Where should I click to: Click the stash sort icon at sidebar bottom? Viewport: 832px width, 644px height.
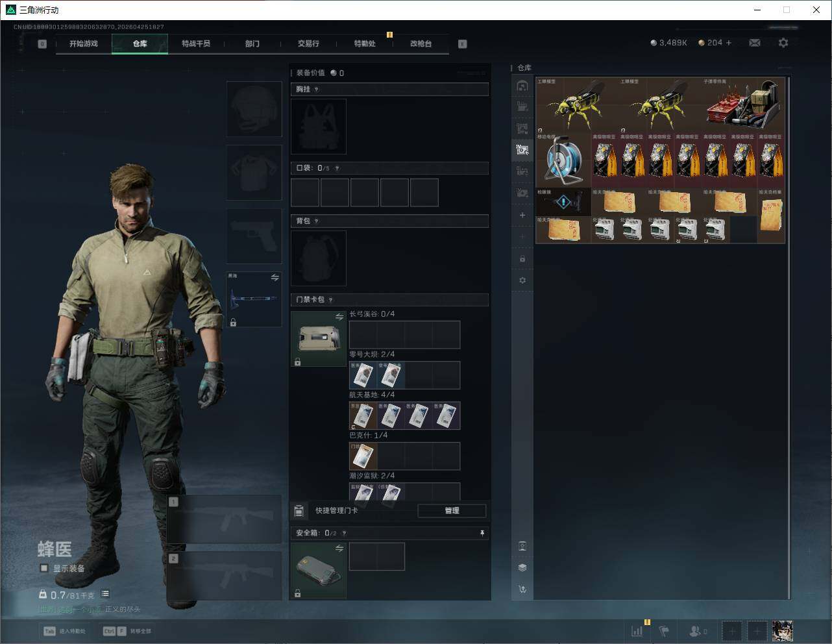click(x=522, y=589)
